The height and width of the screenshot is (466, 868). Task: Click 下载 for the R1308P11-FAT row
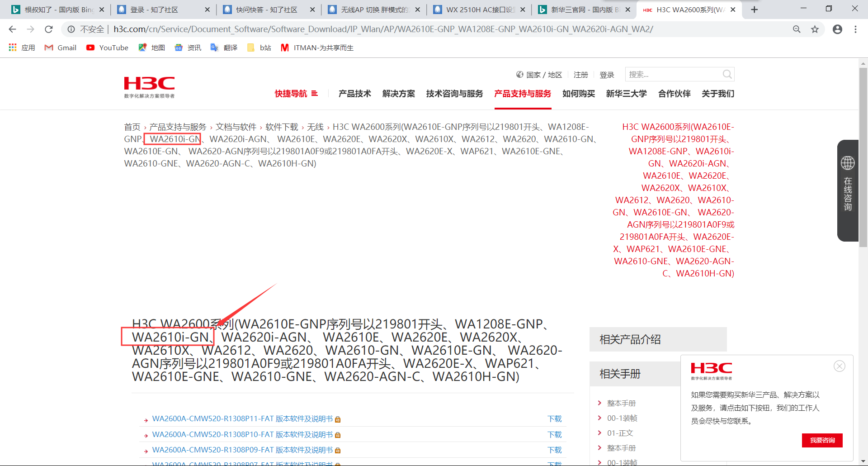coord(555,419)
